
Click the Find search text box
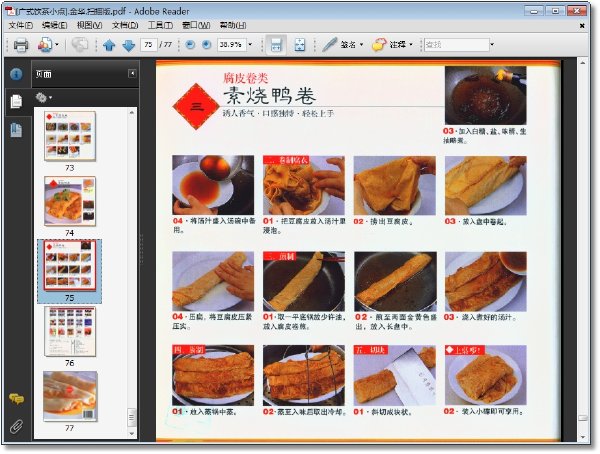pyautogui.click(x=457, y=45)
